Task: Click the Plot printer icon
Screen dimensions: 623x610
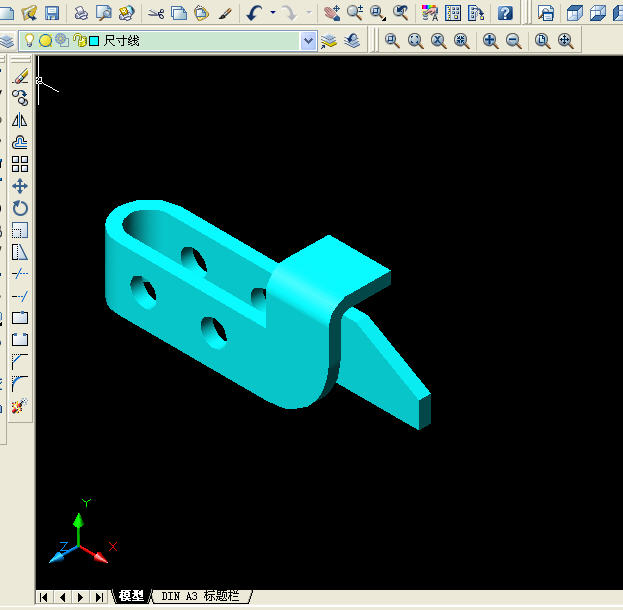Action: [81, 13]
